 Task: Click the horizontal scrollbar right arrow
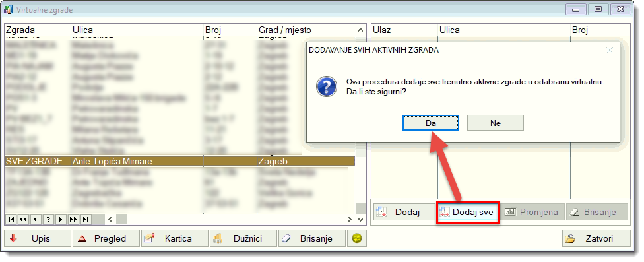pos(350,220)
